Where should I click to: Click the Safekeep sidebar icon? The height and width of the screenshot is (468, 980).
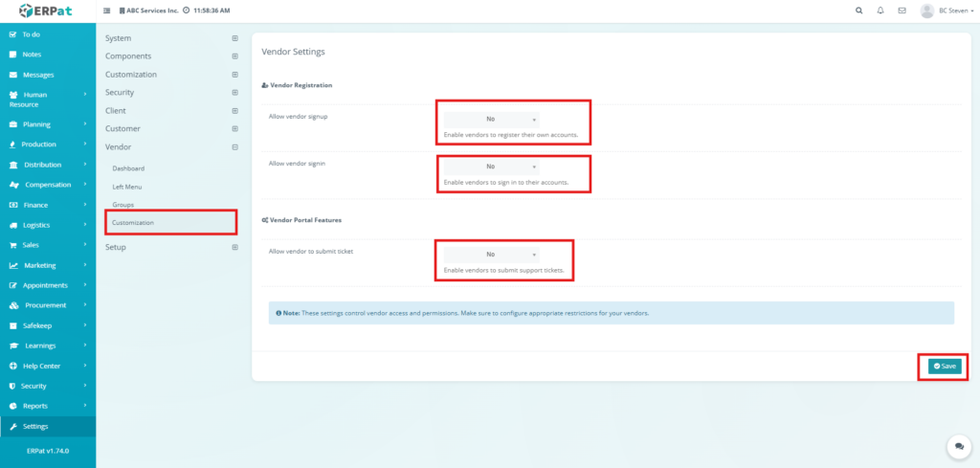tap(12, 326)
